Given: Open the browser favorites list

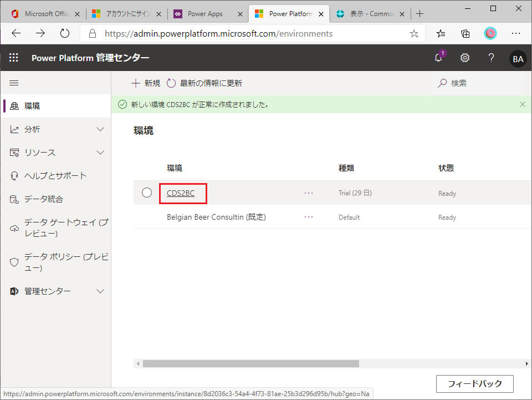Looking at the screenshot, I should 441,33.
